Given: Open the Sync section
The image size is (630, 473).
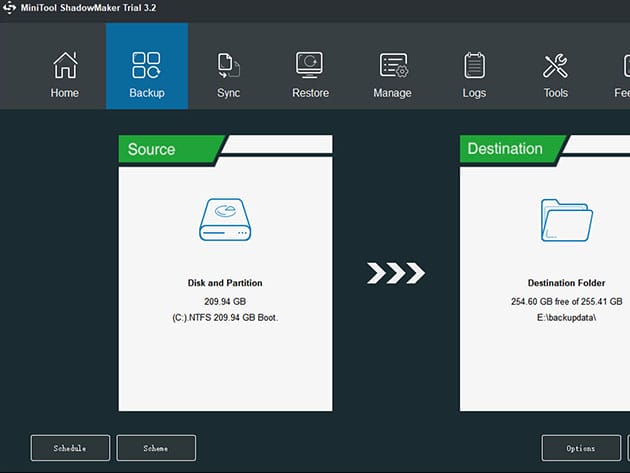Looking at the screenshot, I should coord(228,75).
